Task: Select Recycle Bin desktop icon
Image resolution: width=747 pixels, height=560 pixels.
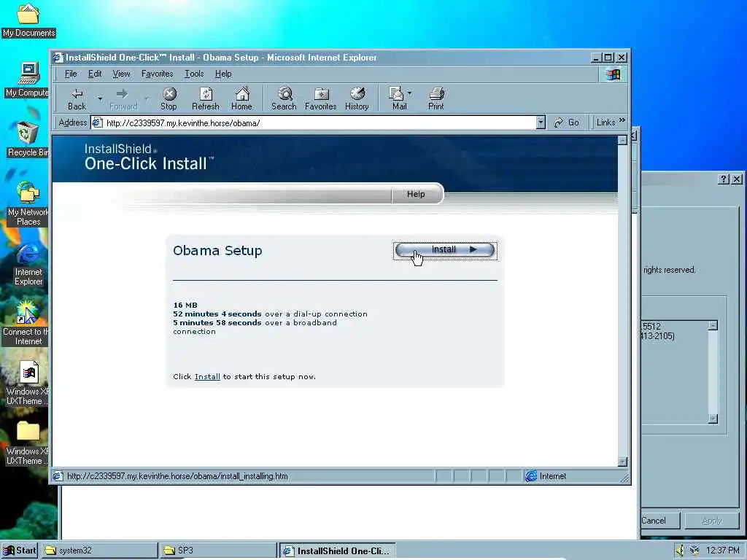Action: point(28,139)
